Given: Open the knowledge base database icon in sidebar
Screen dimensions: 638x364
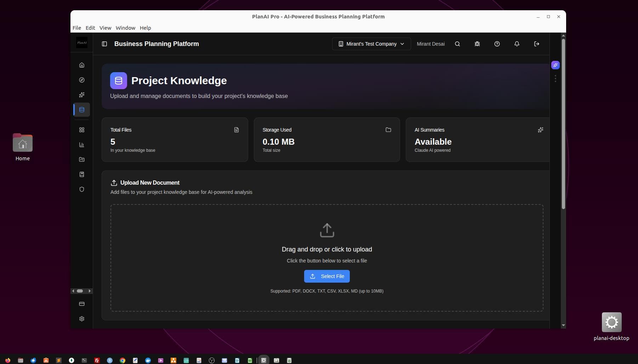Looking at the screenshot, I should [82, 110].
